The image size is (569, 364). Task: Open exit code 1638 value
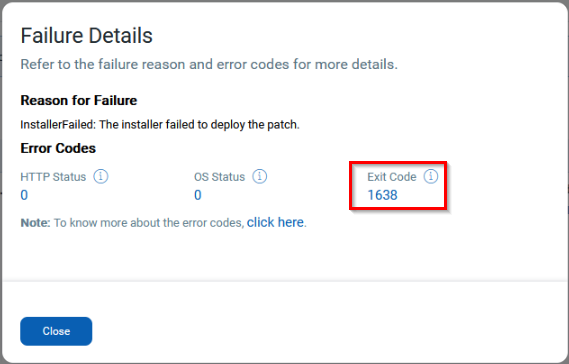tap(382, 195)
